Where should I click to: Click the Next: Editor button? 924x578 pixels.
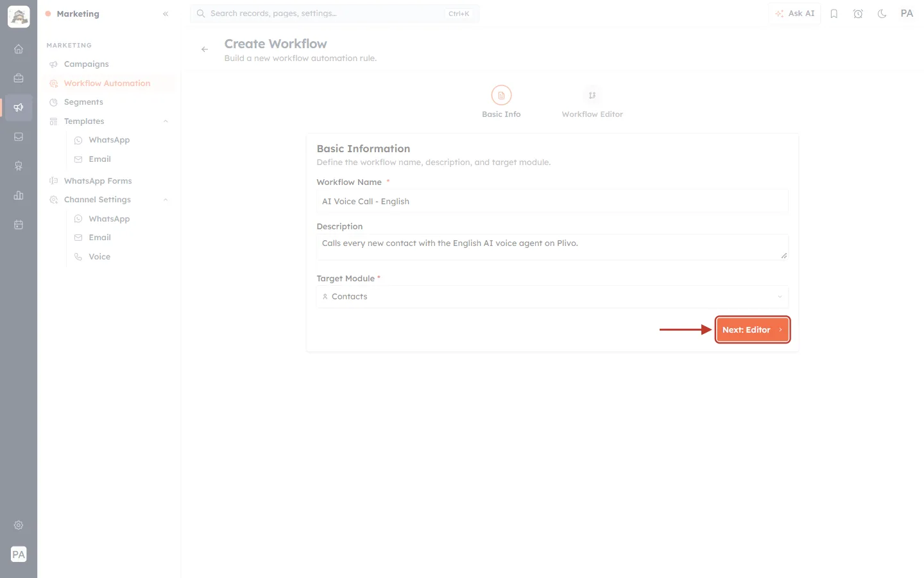(753, 329)
